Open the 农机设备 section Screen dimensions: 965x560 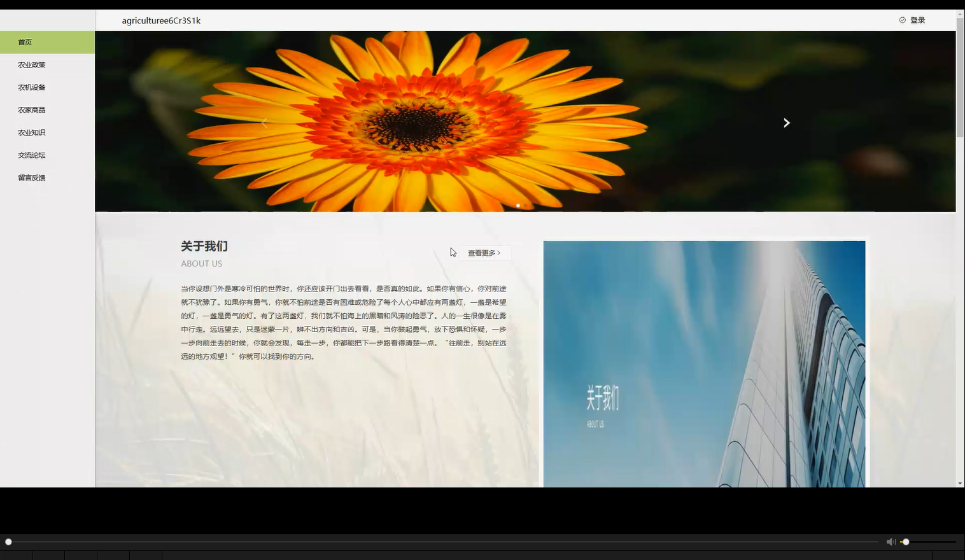32,87
